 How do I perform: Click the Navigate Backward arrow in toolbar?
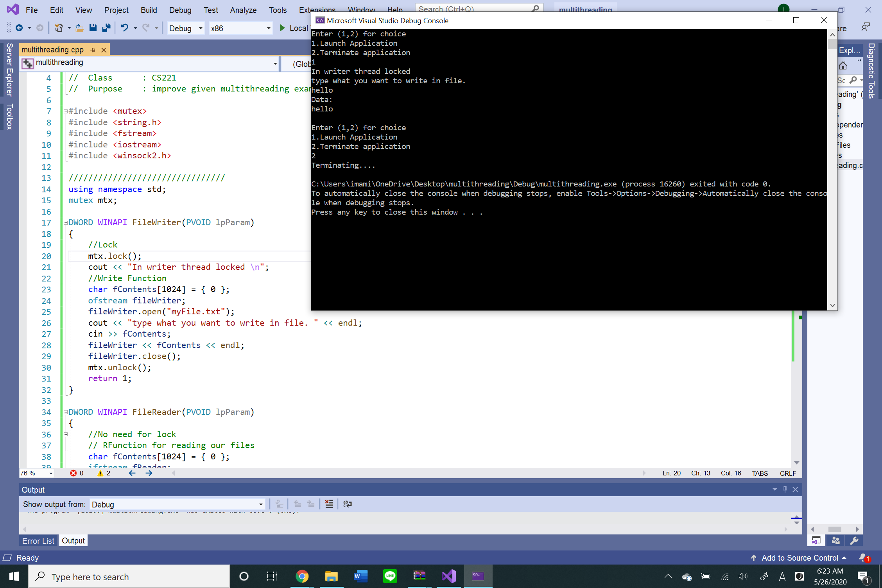click(x=19, y=28)
